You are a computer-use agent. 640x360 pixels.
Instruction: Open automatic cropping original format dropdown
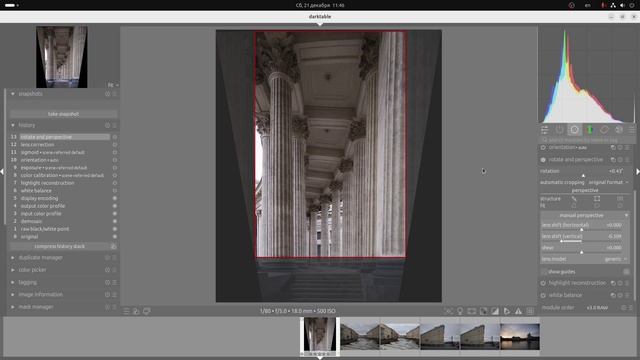click(584, 182)
